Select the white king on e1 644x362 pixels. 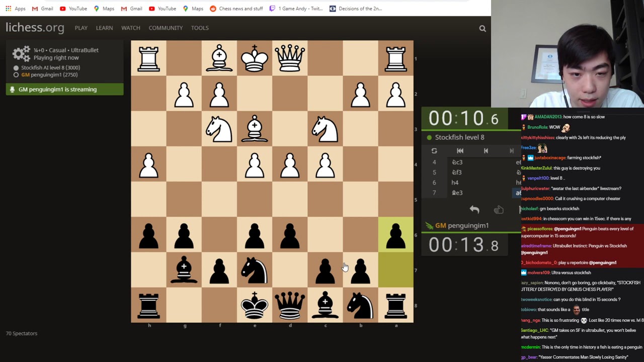255,58
